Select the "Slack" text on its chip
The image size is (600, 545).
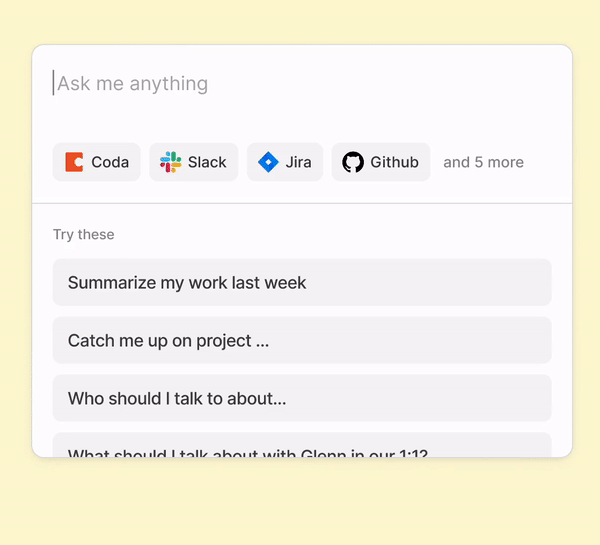[x=207, y=162]
